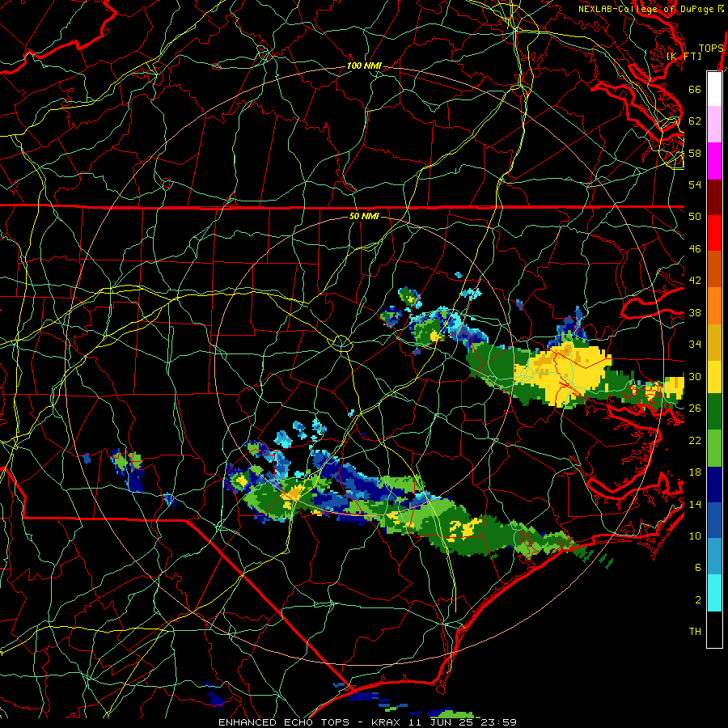Click the number 14 in legend
This screenshot has height=728, width=728.
(x=695, y=504)
